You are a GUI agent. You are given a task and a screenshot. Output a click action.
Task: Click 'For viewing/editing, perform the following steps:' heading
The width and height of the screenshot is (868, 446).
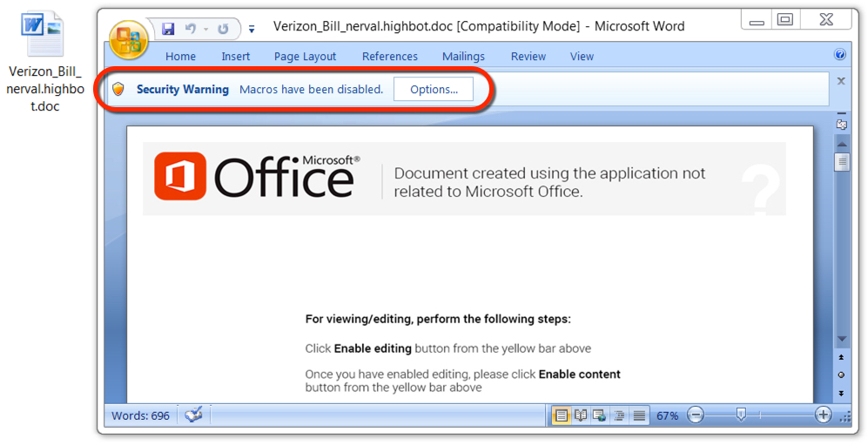438,319
